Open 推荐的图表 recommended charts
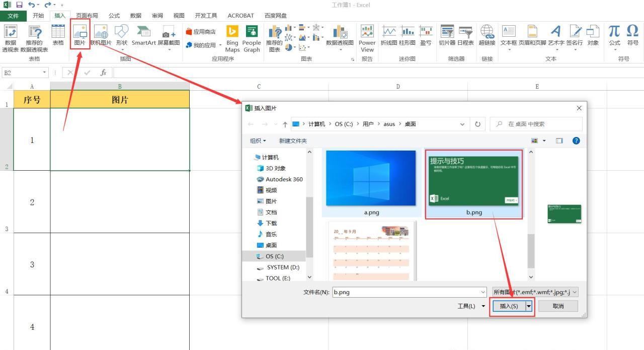Image resolution: width=644 pixels, height=350 pixels. tap(274, 38)
